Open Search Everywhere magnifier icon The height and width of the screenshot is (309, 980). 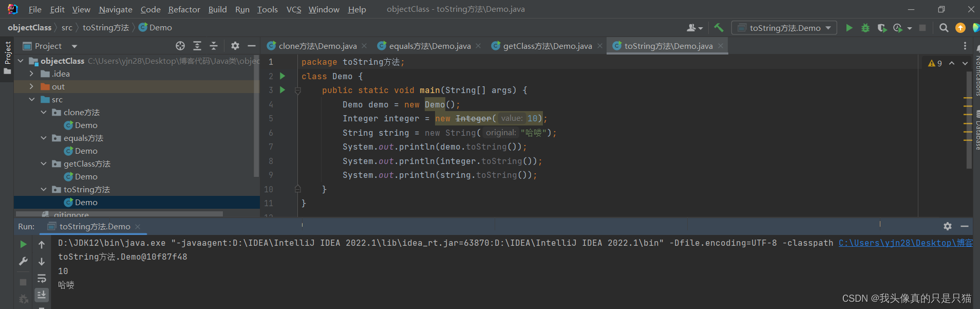coord(944,28)
